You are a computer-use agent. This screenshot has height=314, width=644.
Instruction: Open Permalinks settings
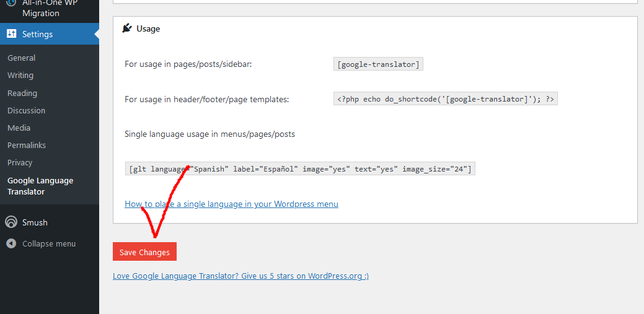tap(27, 146)
